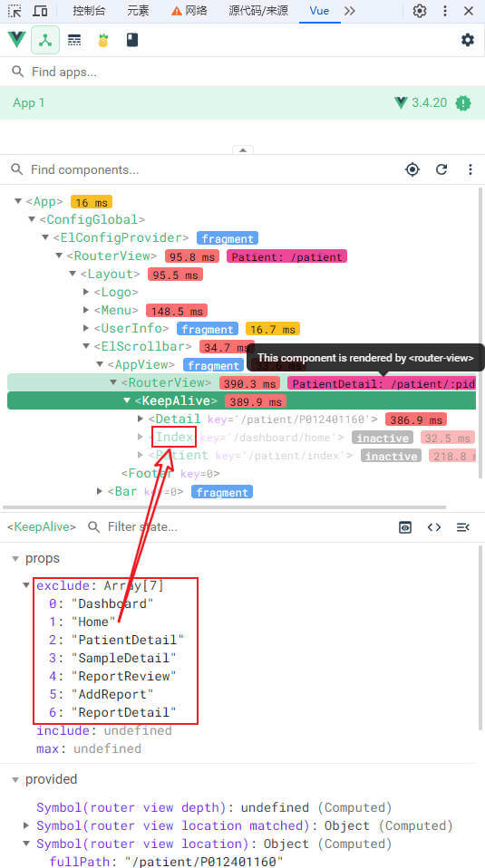Click the component tree horizontal scrollbar
Viewport: 485px width, 868px height.
pyautogui.click(x=224, y=507)
